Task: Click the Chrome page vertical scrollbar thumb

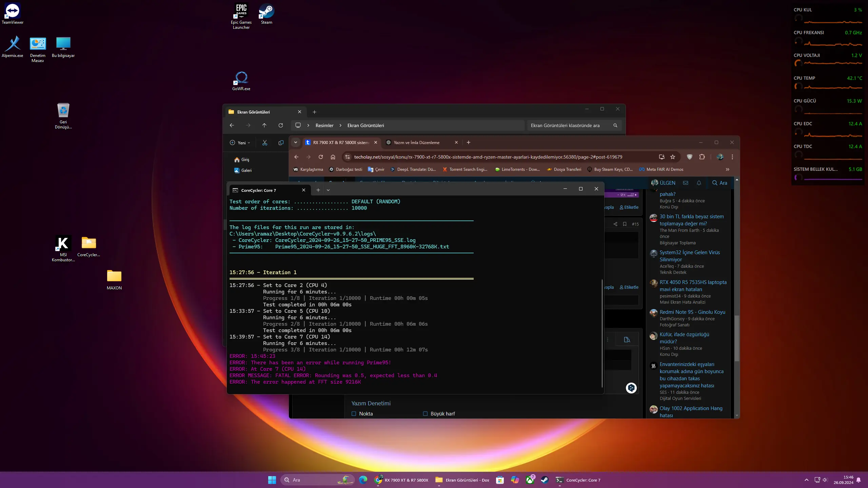Action: [x=737, y=338]
